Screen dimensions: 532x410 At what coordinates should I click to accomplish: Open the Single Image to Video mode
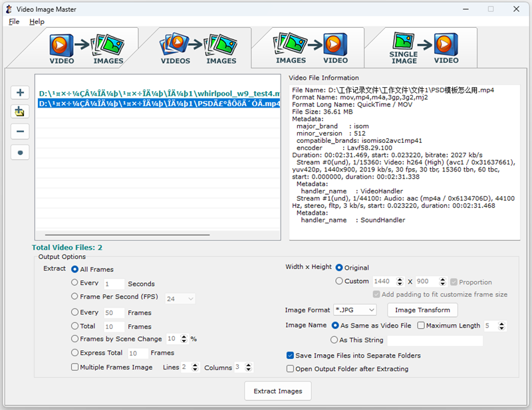coord(426,47)
